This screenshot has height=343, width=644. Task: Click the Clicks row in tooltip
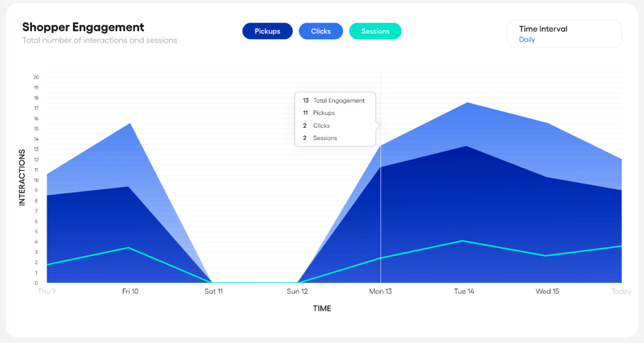pyautogui.click(x=316, y=125)
